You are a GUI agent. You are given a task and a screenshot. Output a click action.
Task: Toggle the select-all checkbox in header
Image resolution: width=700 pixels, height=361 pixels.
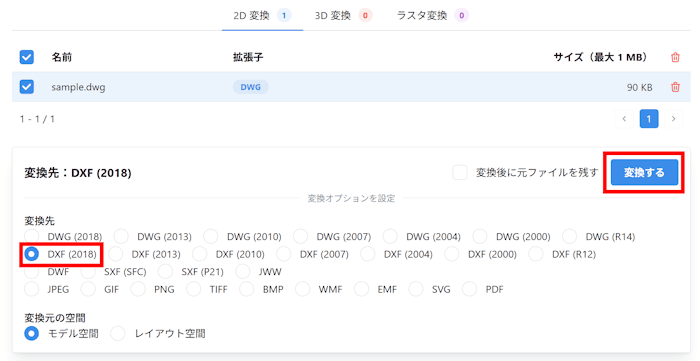pyautogui.click(x=27, y=57)
